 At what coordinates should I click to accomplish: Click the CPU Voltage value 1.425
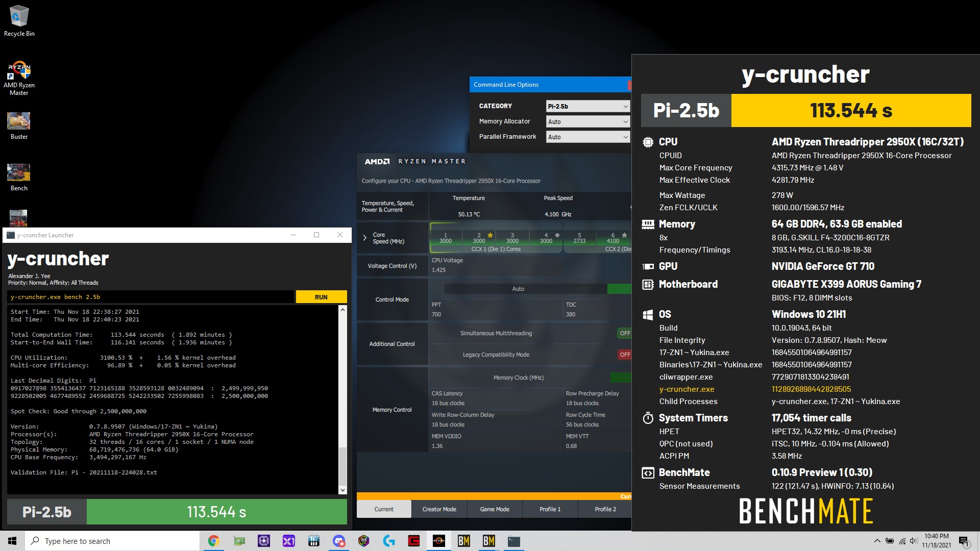[x=438, y=270]
